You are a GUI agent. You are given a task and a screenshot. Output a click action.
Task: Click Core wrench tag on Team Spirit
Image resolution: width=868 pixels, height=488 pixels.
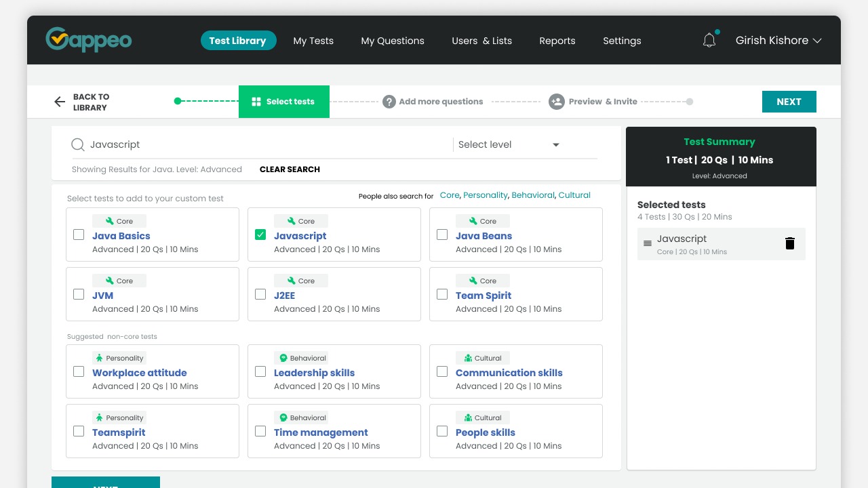(483, 281)
